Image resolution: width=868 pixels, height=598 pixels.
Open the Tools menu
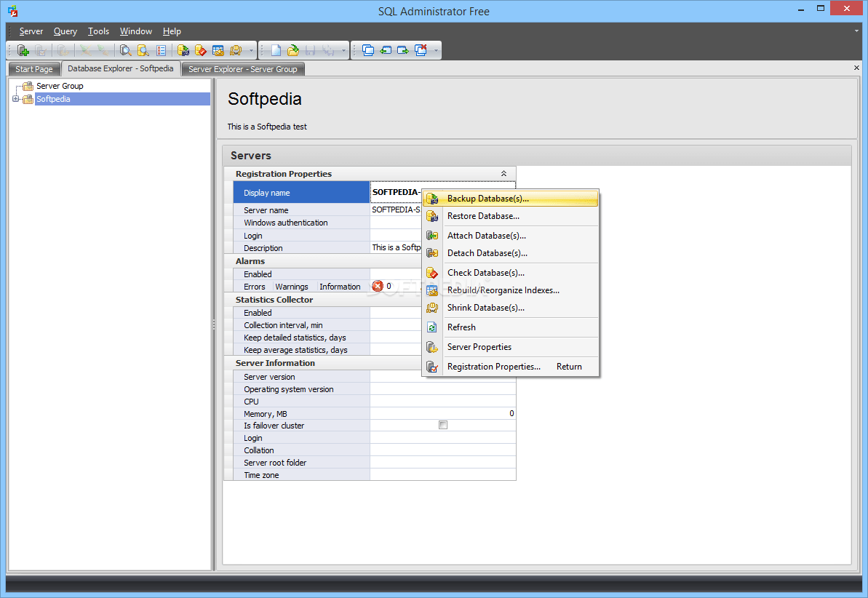pyautogui.click(x=98, y=31)
